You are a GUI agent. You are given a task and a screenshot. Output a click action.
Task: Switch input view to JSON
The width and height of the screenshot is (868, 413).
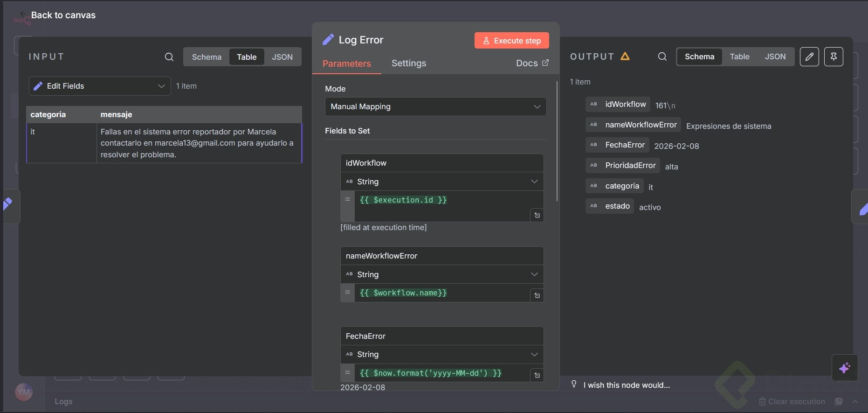tap(282, 57)
